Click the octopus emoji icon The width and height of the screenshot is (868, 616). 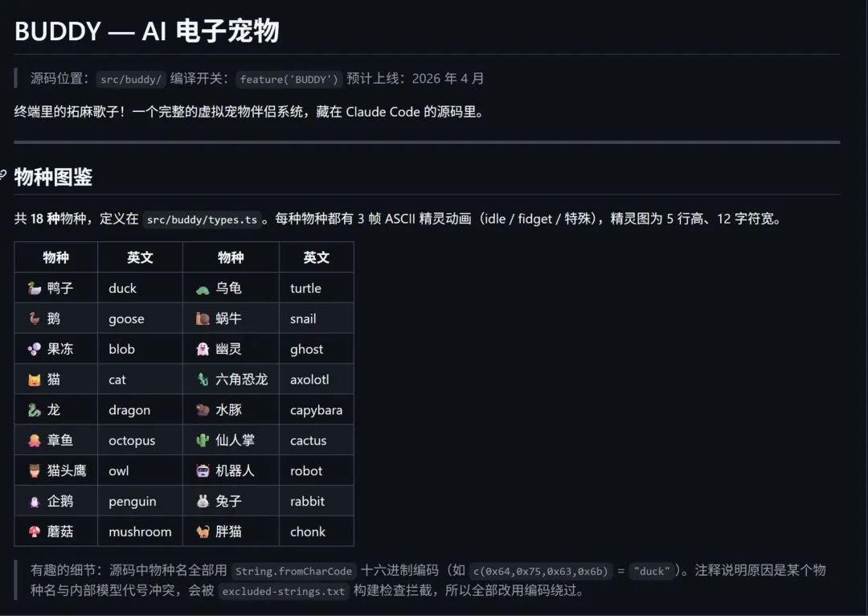click(x=34, y=441)
